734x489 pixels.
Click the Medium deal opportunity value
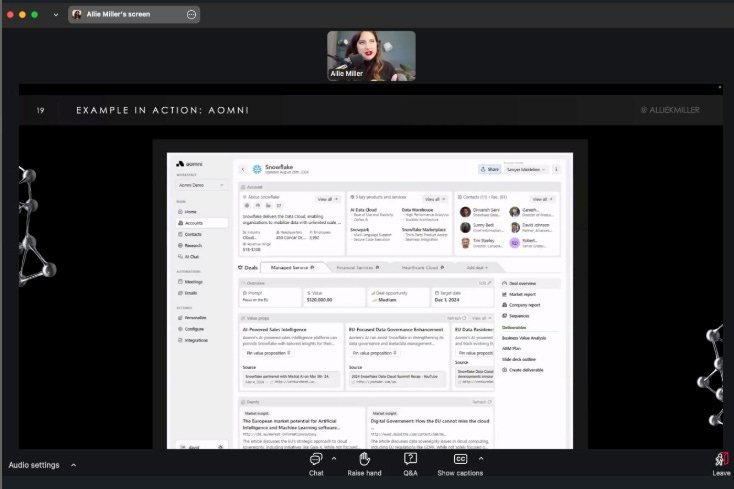click(x=387, y=300)
